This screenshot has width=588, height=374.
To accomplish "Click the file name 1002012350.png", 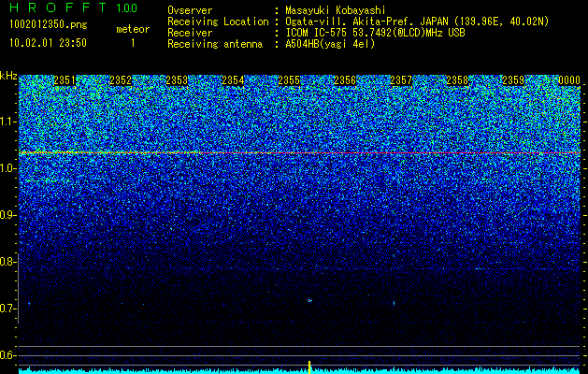I will pos(48,25).
